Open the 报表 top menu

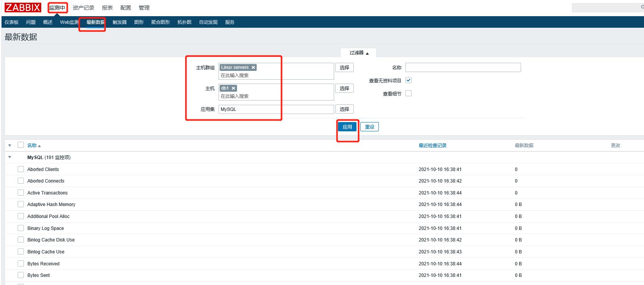107,8
